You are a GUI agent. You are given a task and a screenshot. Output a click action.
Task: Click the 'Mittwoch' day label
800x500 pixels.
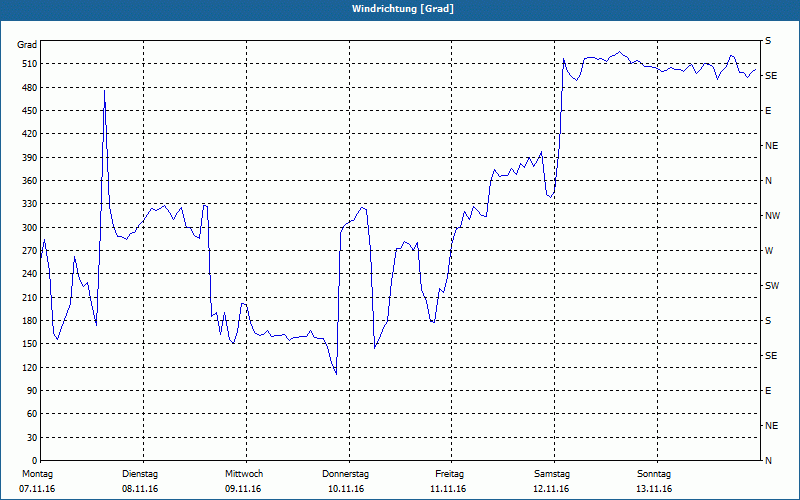coord(244,474)
